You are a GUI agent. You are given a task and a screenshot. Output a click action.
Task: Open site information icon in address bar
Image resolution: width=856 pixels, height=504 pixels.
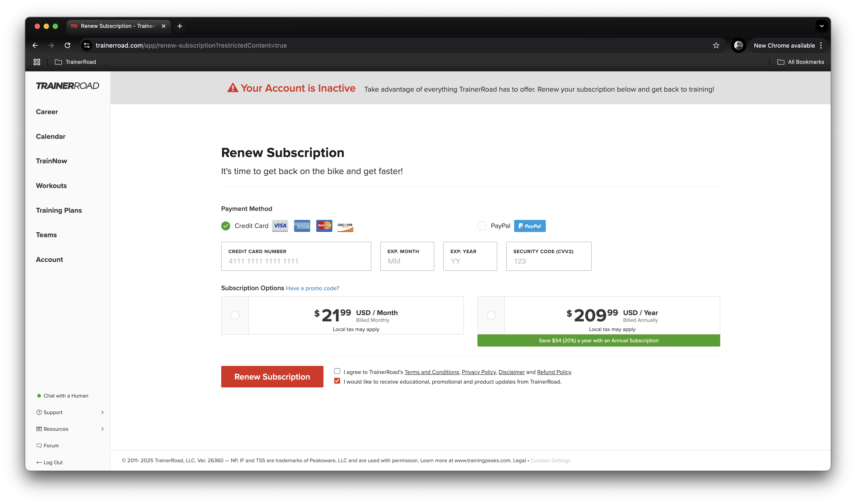tap(87, 45)
